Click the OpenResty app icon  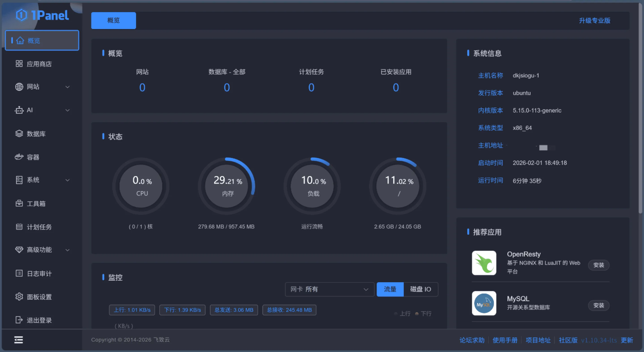[x=484, y=263]
